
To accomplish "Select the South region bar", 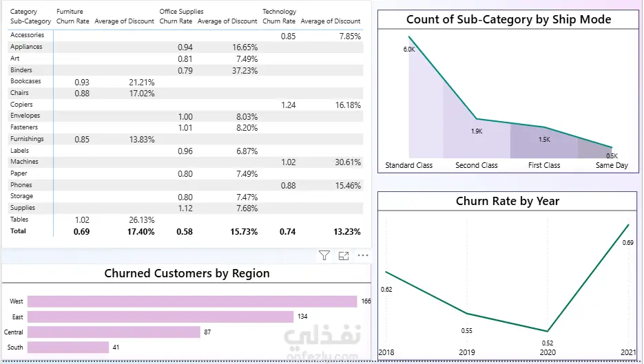I will [x=68, y=347].
